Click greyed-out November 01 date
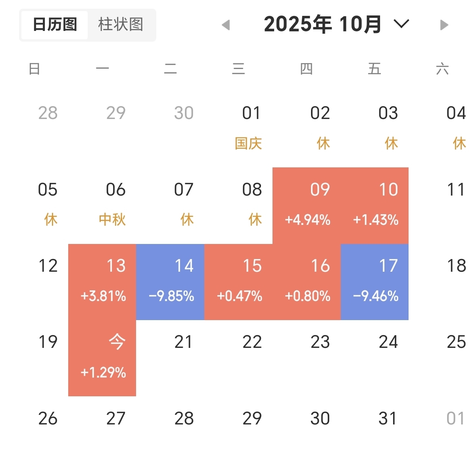 (455, 418)
